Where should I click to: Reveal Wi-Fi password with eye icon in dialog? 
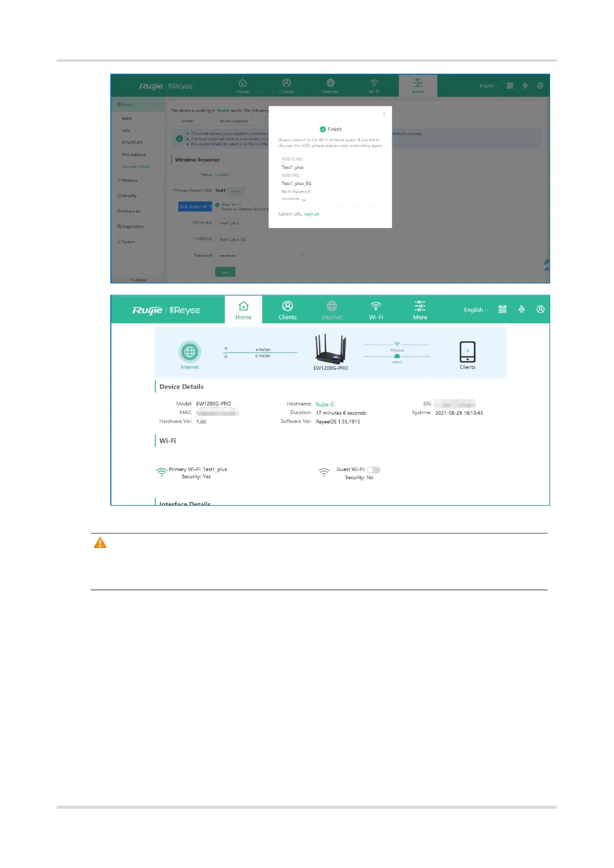pyautogui.click(x=304, y=199)
